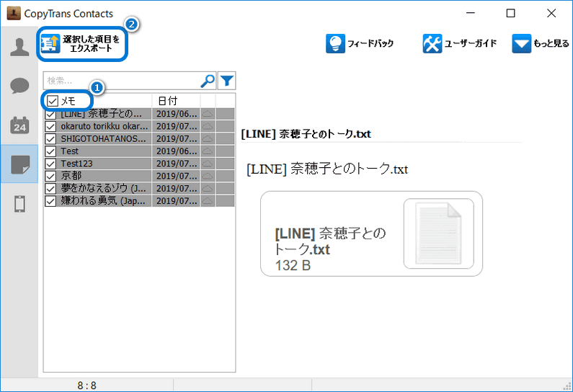Open ユーザーガイド user guide
573x392 pixels.
click(x=460, y=43)
